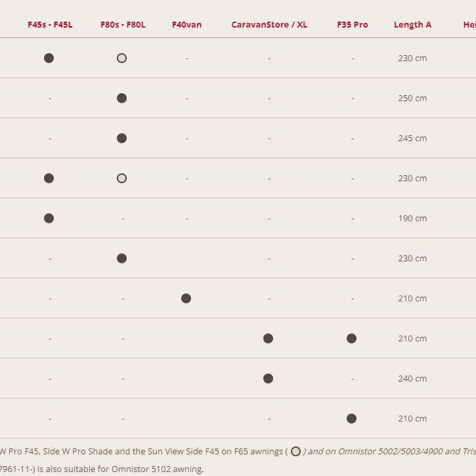Click the hollow circle in the top table row
This screenshot has width=476, height=476.
coord(121,58)
